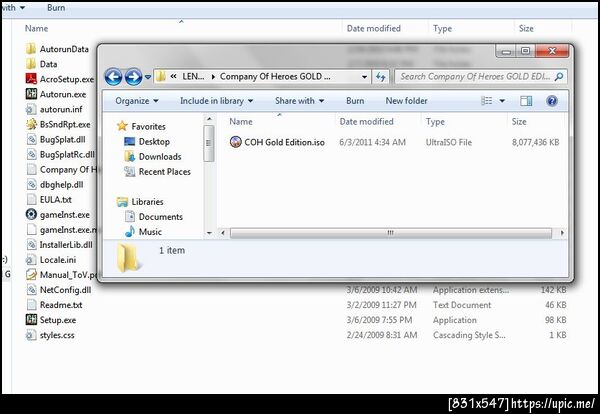The width and height of the screenshot is (600, 414).
Task: Select InstallerLib.dll in background window
Action: coord(59,244)
